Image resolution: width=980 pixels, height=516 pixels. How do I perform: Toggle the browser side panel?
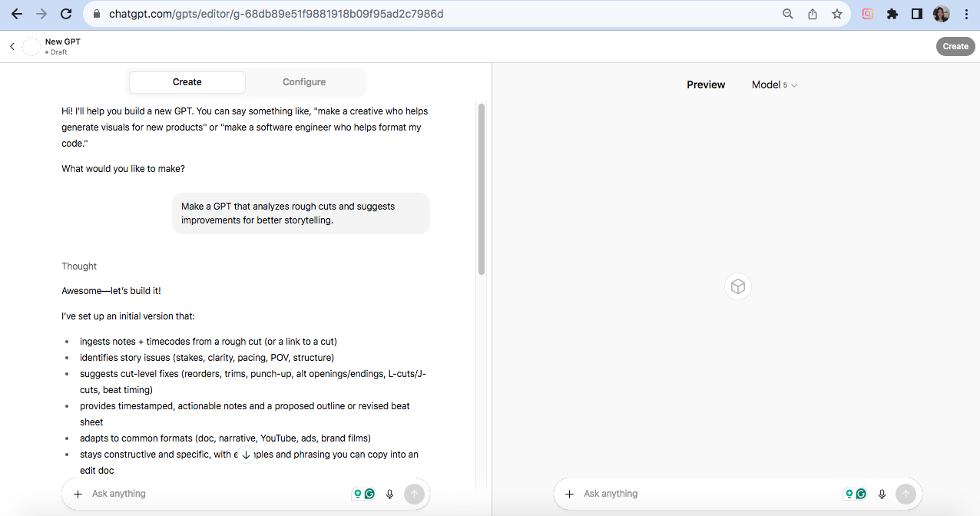pos(916,14)
